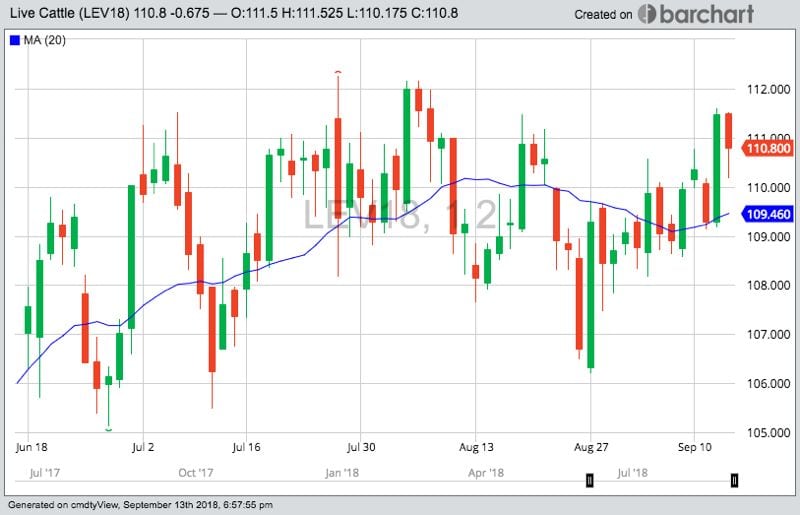
Task: Click Jul '17 on the range navigator
Action: tap(45, 473)
